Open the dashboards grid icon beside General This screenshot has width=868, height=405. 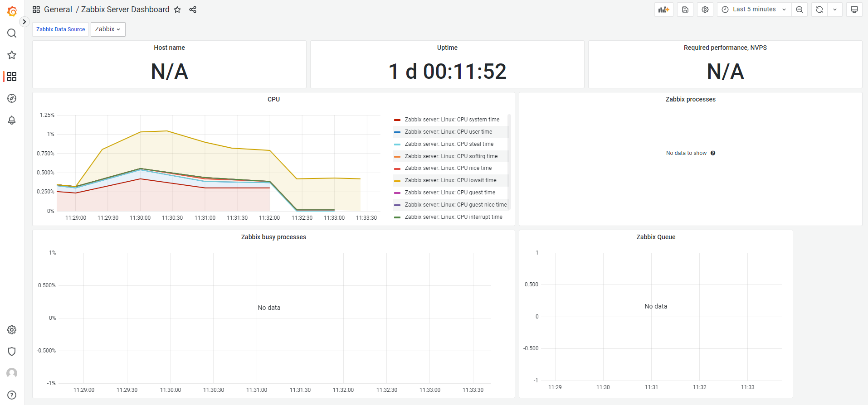pos(36,10)
